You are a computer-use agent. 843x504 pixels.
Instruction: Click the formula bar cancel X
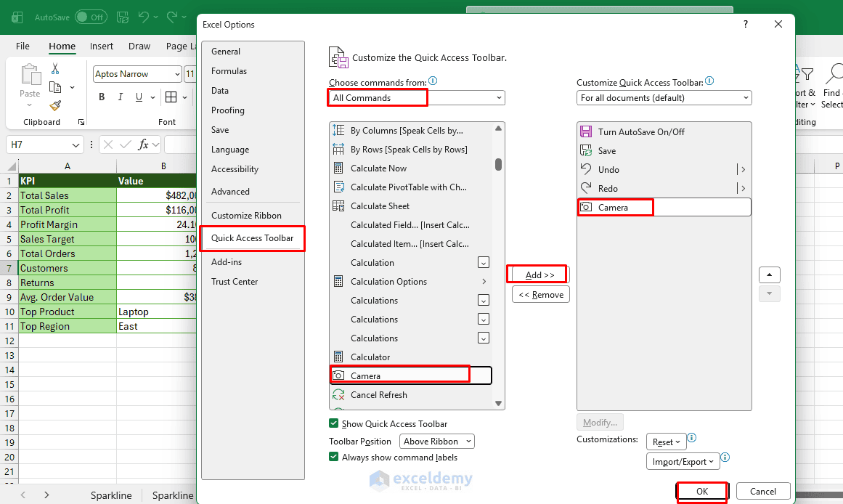tap(108, 145)
